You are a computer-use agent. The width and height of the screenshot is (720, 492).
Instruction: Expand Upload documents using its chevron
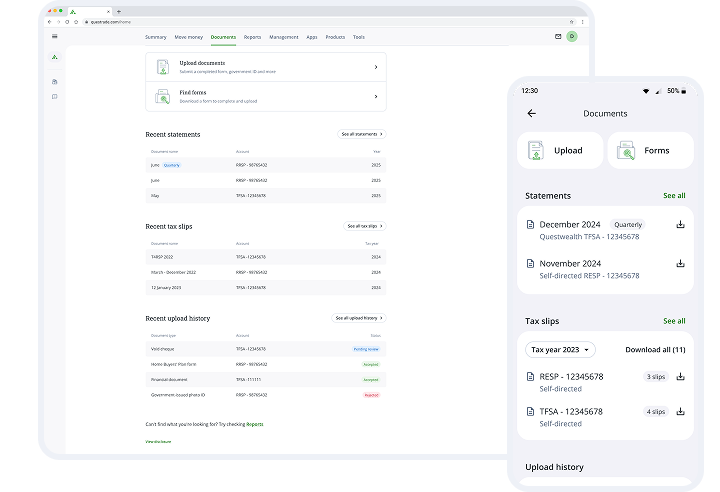point(376,67)
